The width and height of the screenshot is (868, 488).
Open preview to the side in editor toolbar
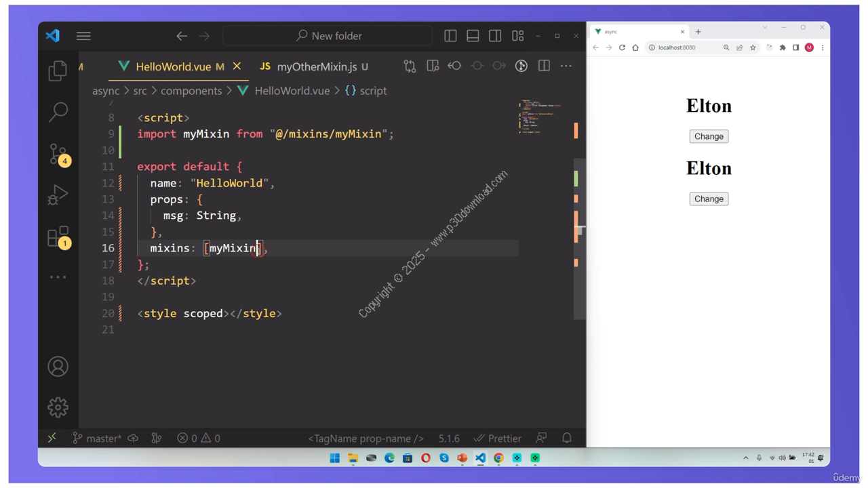[x=433, y=66]
